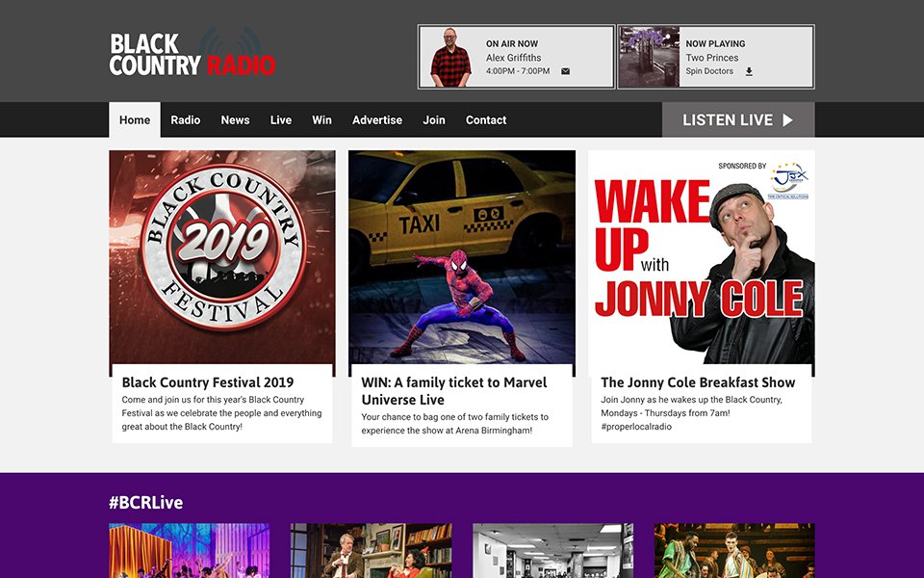Open the black-and-white #BCRLive thumbnail
The image size is (924, 578).
coord(552,550)
